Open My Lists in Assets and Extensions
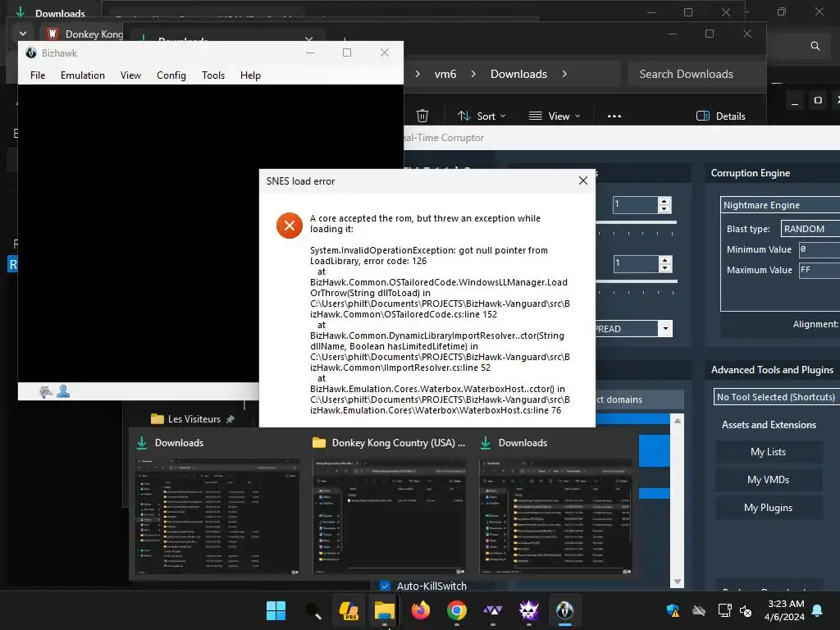 click(768, 452)
